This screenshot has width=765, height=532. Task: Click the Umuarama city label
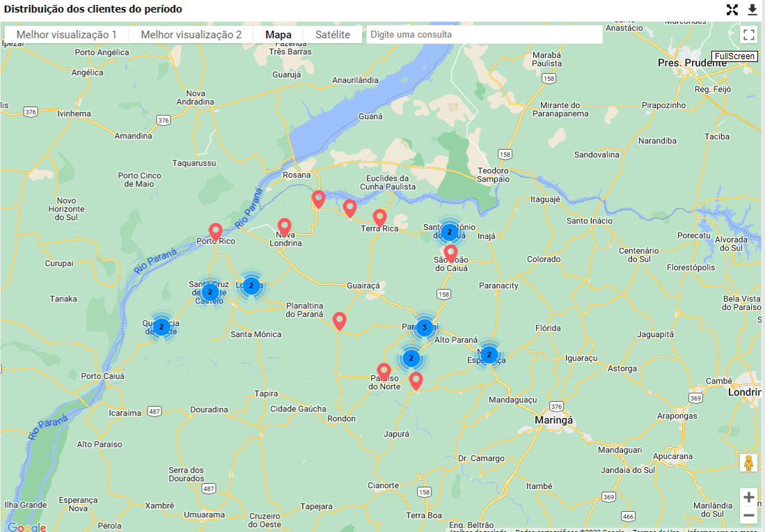[205, 515]
